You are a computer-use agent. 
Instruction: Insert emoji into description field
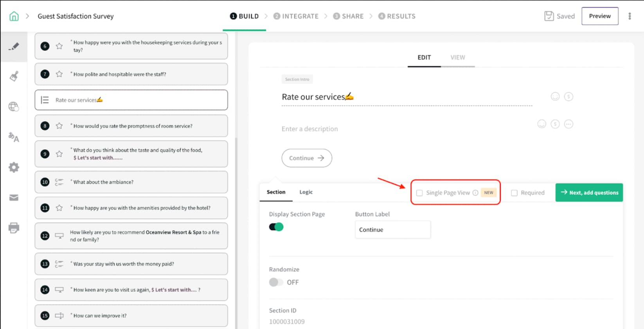[x=542, y=124]
